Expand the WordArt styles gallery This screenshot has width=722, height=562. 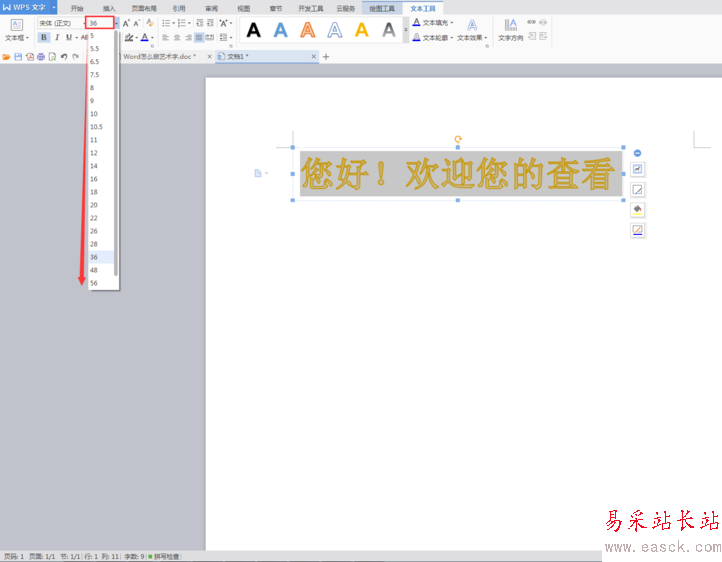click(406, 30)
